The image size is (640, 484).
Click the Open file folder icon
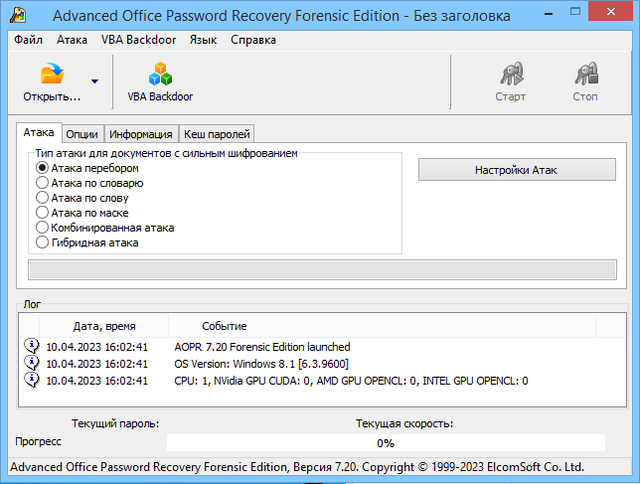51,75
